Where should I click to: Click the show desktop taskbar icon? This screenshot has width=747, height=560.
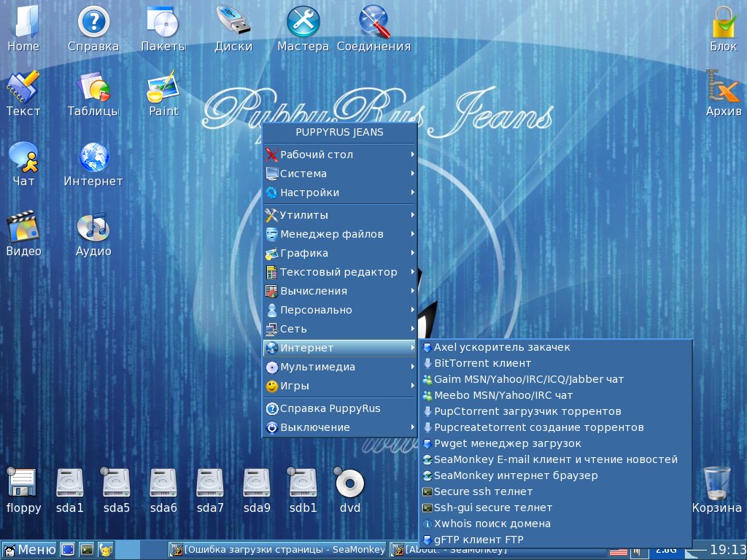[68, 550]
